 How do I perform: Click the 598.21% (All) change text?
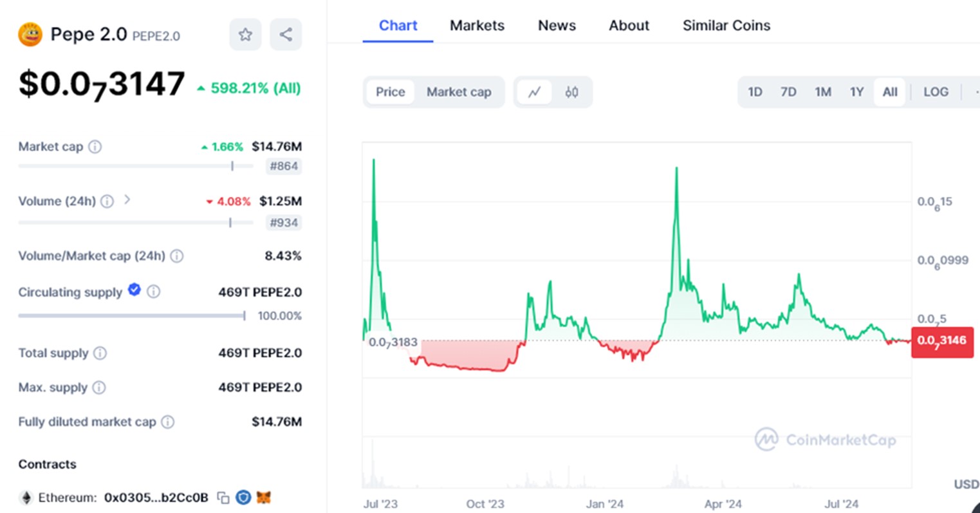click(255, 88)
